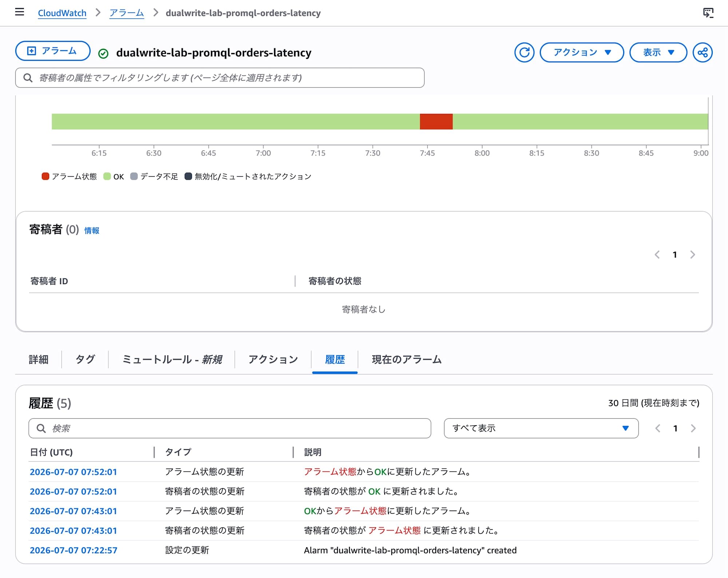The image size is (728, 578).
Task: Go to the next page of 寄稿者 list
Action: coord(693,255)
